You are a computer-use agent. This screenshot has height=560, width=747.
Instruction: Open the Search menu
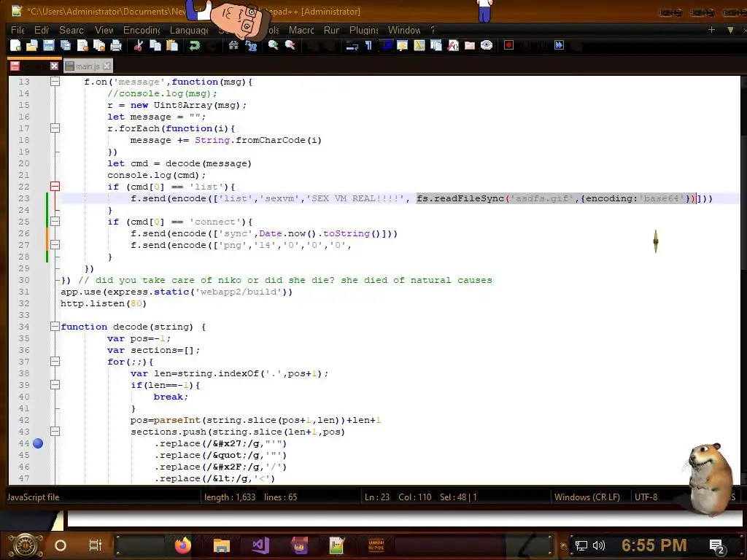point(71,30)
